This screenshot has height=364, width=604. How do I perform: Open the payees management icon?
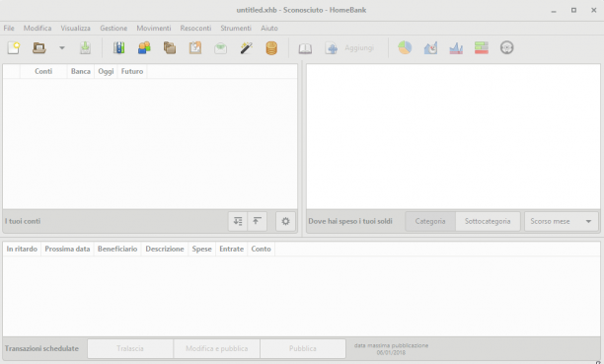[144, 48]
